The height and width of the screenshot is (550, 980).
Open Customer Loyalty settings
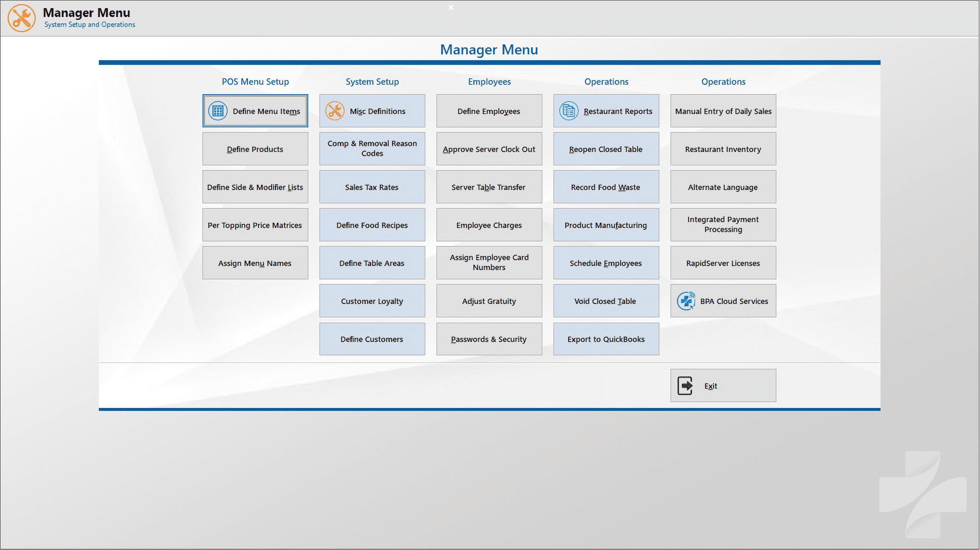[x=372, y=301]
